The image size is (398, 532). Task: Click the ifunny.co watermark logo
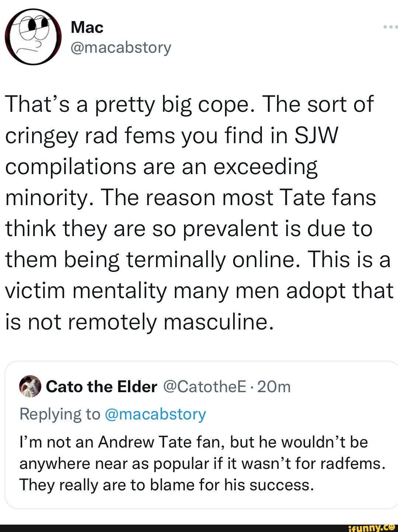pyautogui.click(x=373, y=528)
